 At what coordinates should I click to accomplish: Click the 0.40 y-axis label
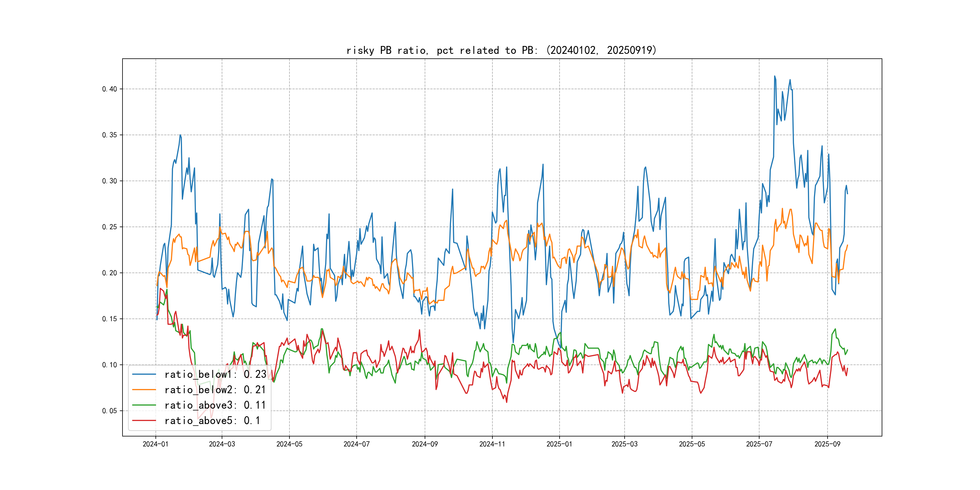coord(109,89)
